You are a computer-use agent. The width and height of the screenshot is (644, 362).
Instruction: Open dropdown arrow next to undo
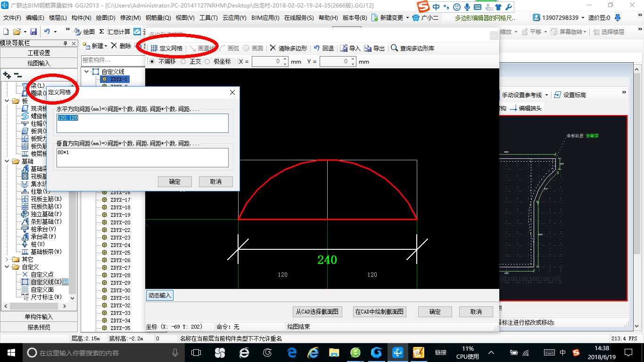[x=55, y=32]
